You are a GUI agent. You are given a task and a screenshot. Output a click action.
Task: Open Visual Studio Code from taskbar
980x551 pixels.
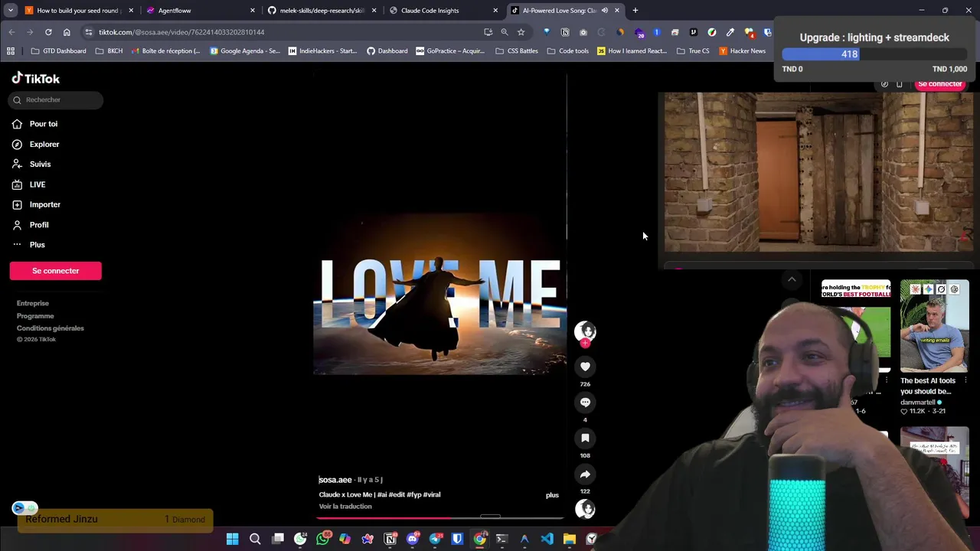pyautogui.click(x=547, y=540)
